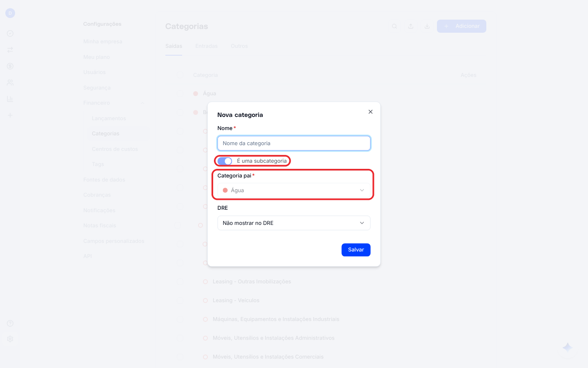Open the people icon in sidebar
588x368 pixels.
click(10, 83)
